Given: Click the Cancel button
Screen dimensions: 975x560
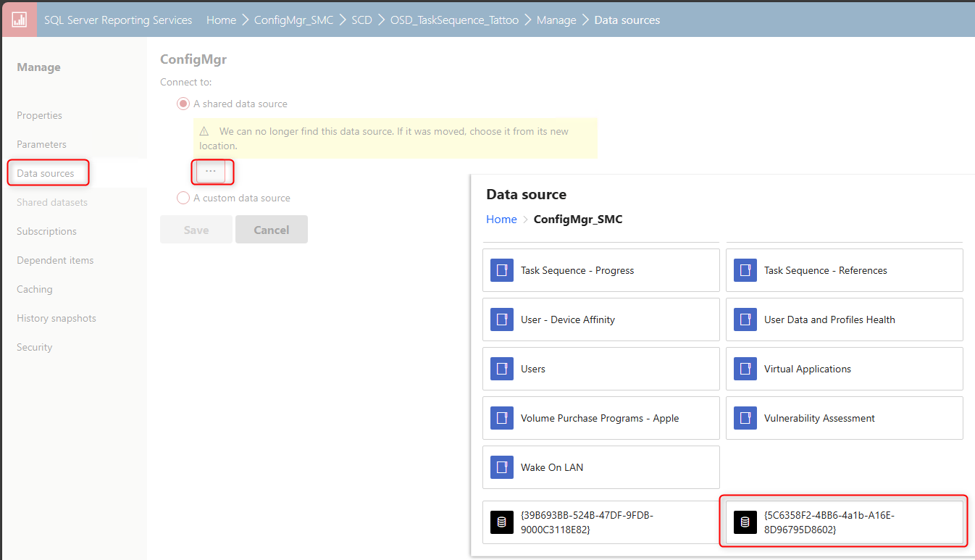Looking at the screenshot, I should [x=272, y=229].
